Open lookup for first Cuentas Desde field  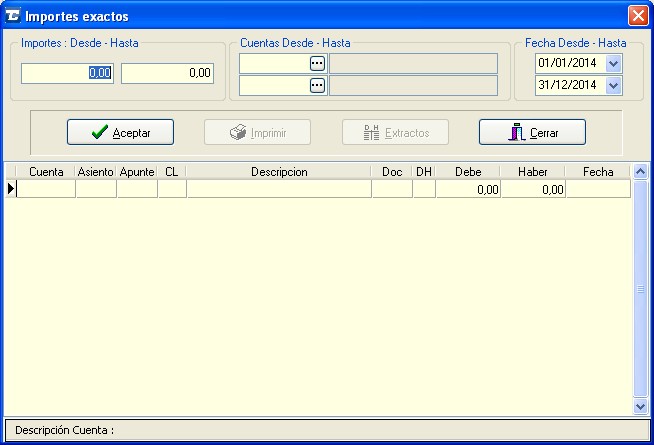tap(317, 63)
